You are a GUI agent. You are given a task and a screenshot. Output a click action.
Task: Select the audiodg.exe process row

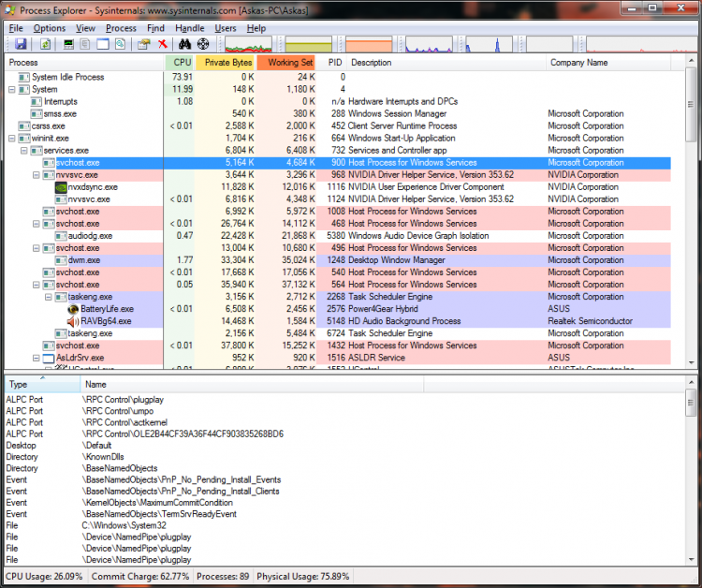click(x=338, y=236)
